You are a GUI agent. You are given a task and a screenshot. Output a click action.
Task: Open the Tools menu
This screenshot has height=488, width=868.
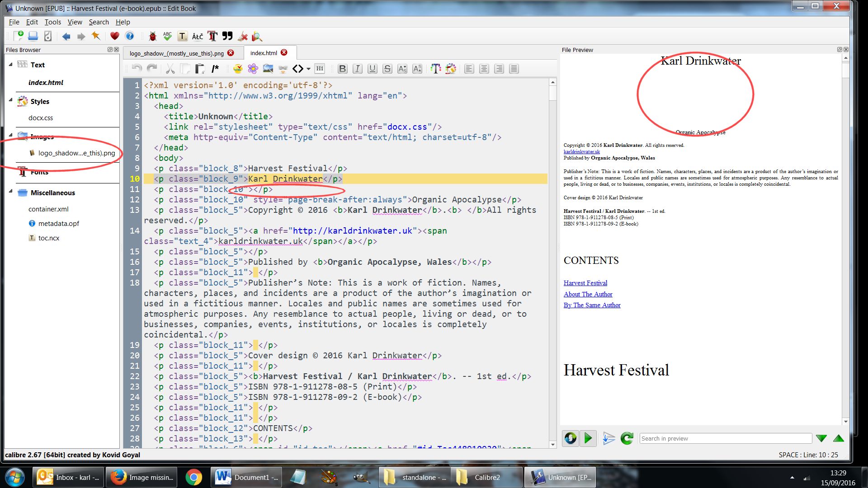pyautogui.click(x=52, y=22)
